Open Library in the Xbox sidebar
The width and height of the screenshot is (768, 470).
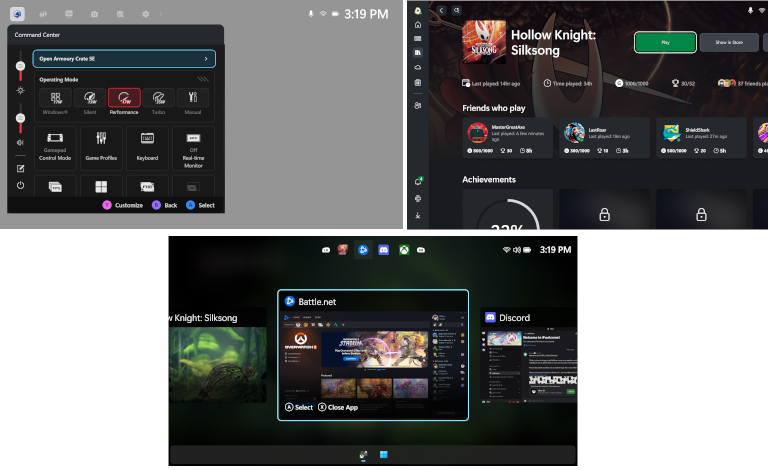(x=418, y=52)
